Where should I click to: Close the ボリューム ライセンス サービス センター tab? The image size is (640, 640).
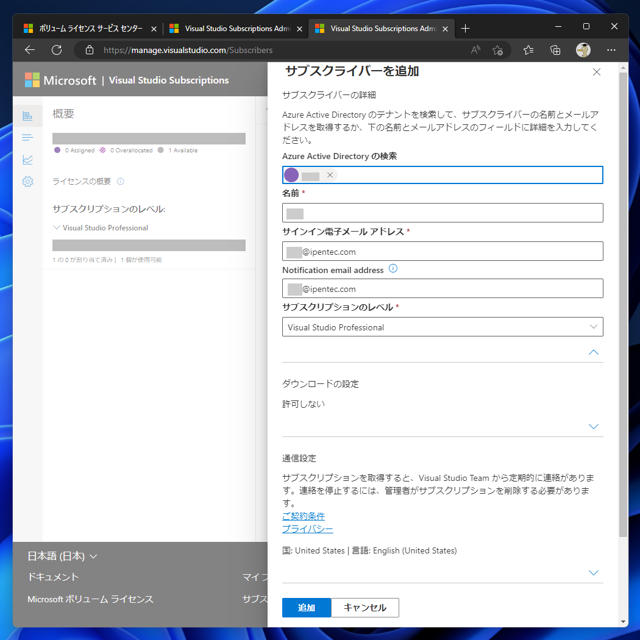click(153, 29)
